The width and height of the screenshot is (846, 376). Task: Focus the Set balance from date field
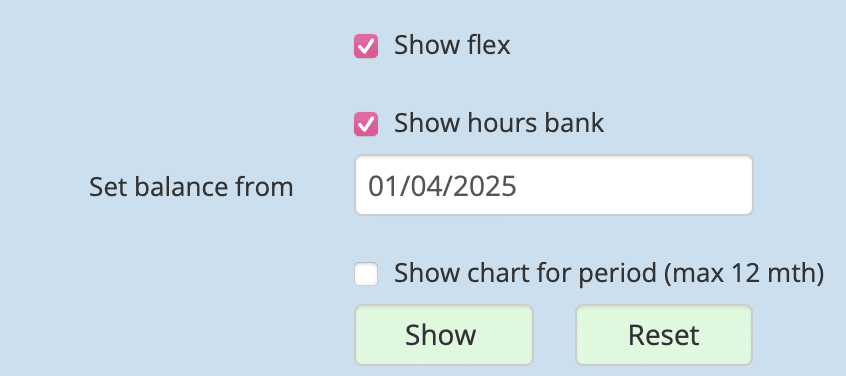click(554, 185)
